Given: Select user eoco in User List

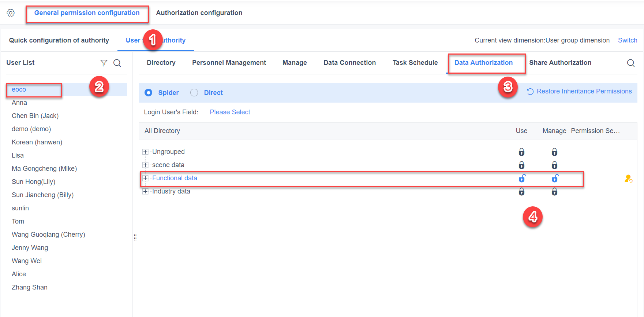Looking at the screenshot, I should (x=67, y=89).
